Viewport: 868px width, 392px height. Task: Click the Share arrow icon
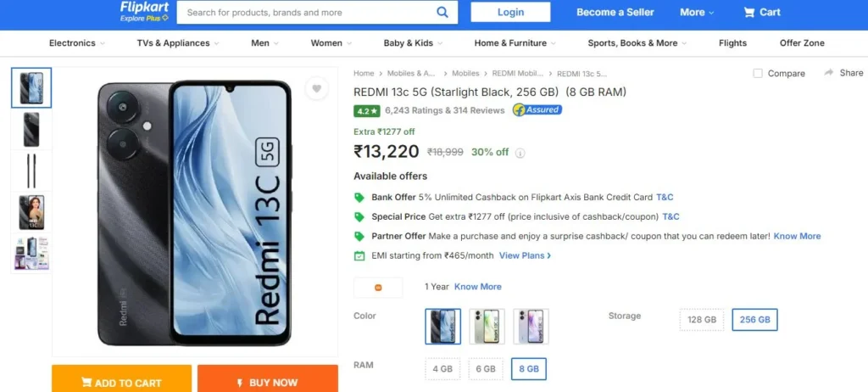pos(829,73)
